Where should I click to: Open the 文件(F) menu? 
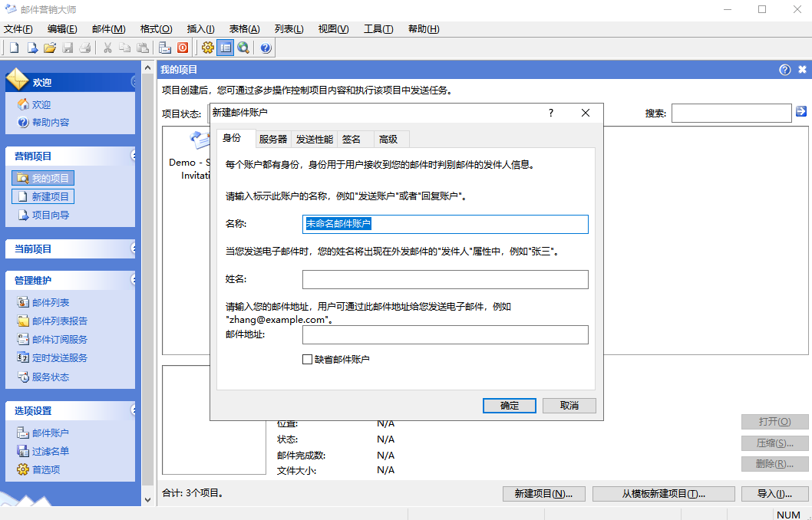pos(18,29)
